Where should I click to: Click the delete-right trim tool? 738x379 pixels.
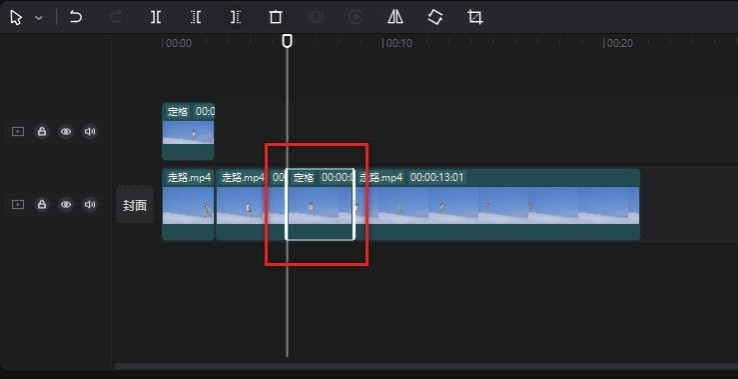[236, 17]
